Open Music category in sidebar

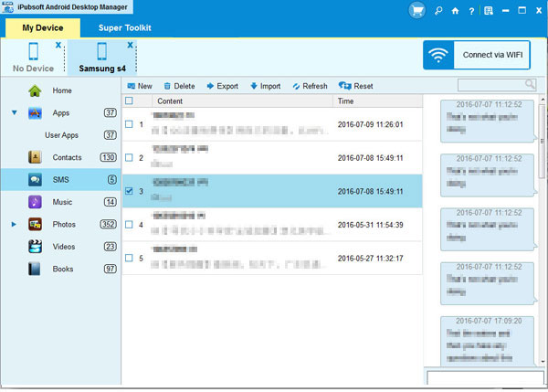62,202
